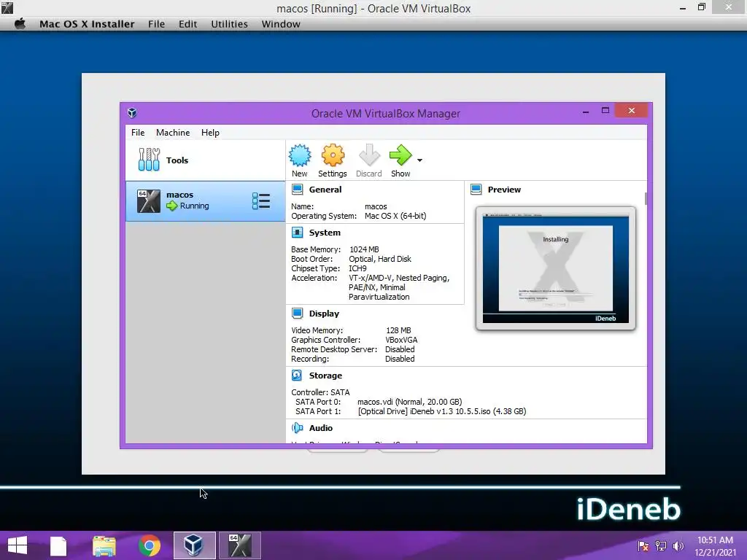This screenshot has width=747, height=560.
Task: Open the Machine menu in VirtualBox Manager
Action: [x=173, y=133]
